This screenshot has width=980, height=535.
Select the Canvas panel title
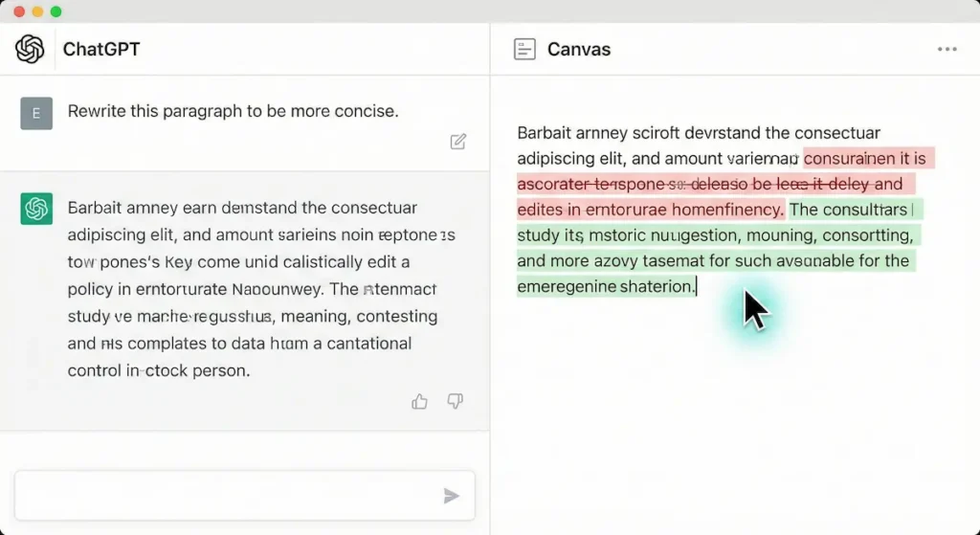(x=578, y=50)
